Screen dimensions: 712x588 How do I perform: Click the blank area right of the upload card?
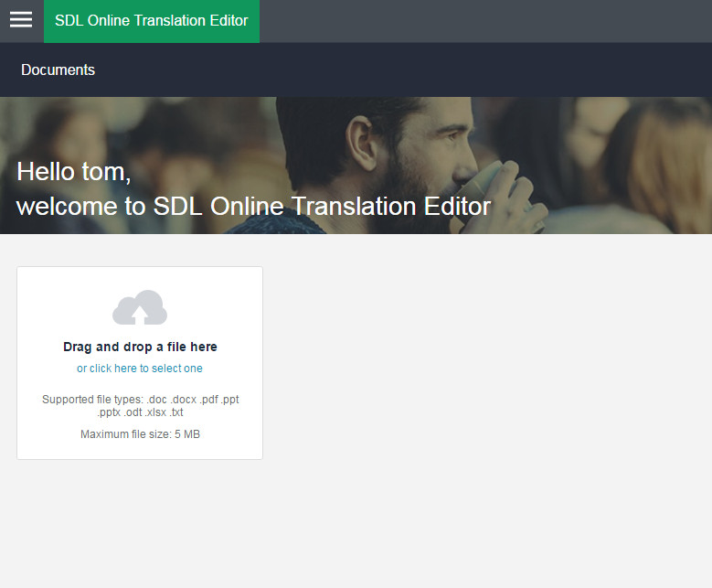pos(484,366)
